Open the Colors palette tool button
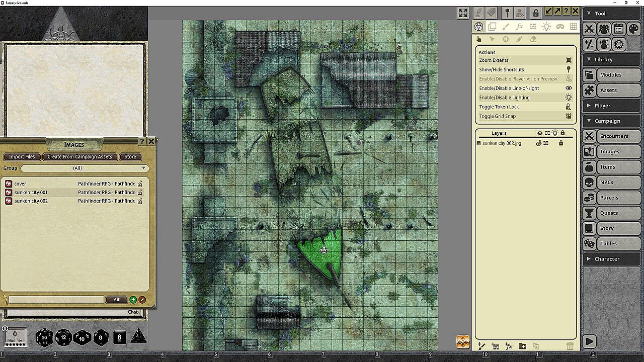This screenshot has width=644, height=362. pos(633,29)
